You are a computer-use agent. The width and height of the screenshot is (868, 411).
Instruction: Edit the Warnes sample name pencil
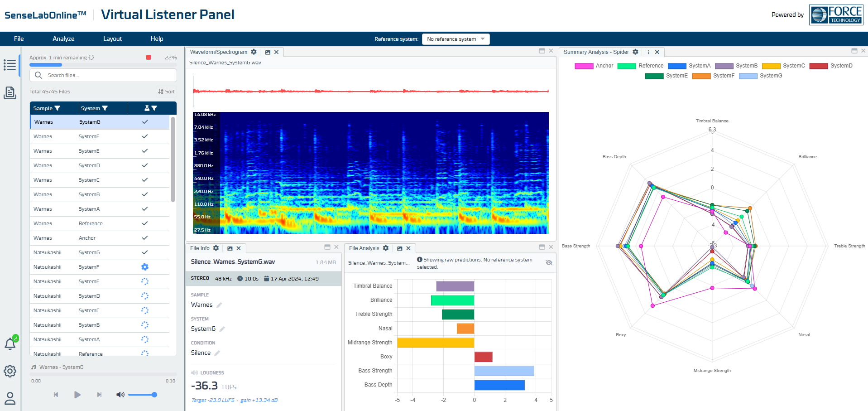(219, 305)
